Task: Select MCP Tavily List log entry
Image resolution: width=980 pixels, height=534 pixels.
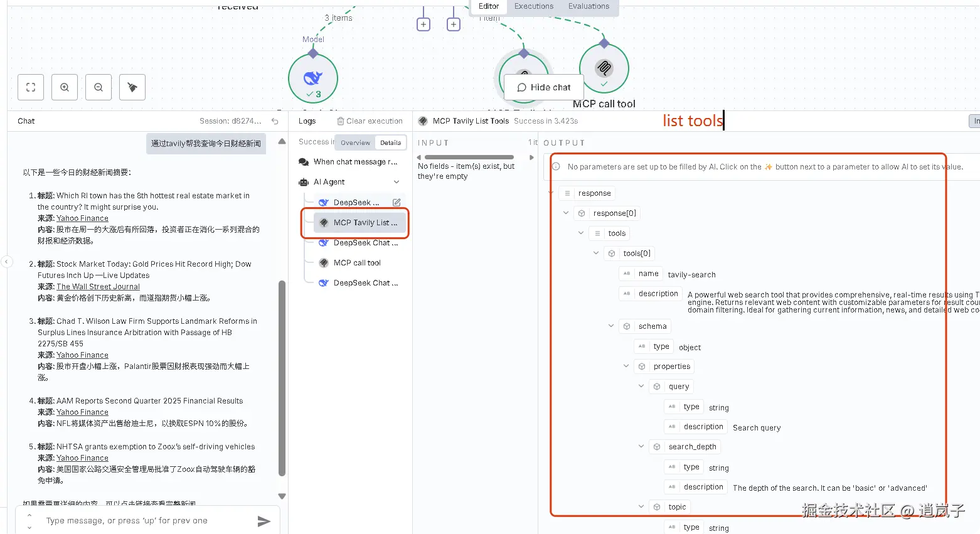Action: (359, 223)
